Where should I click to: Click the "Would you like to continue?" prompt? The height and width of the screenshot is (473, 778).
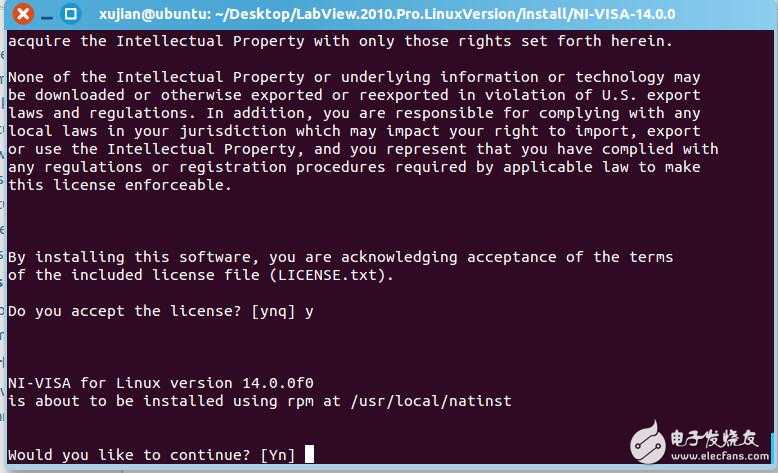coord(129,455)
